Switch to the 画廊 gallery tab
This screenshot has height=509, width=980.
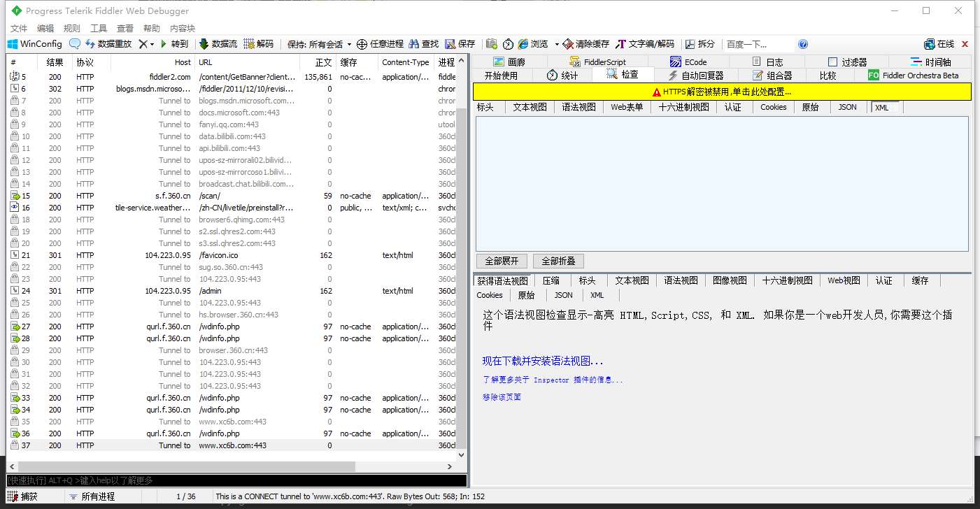tap(509, 62)
